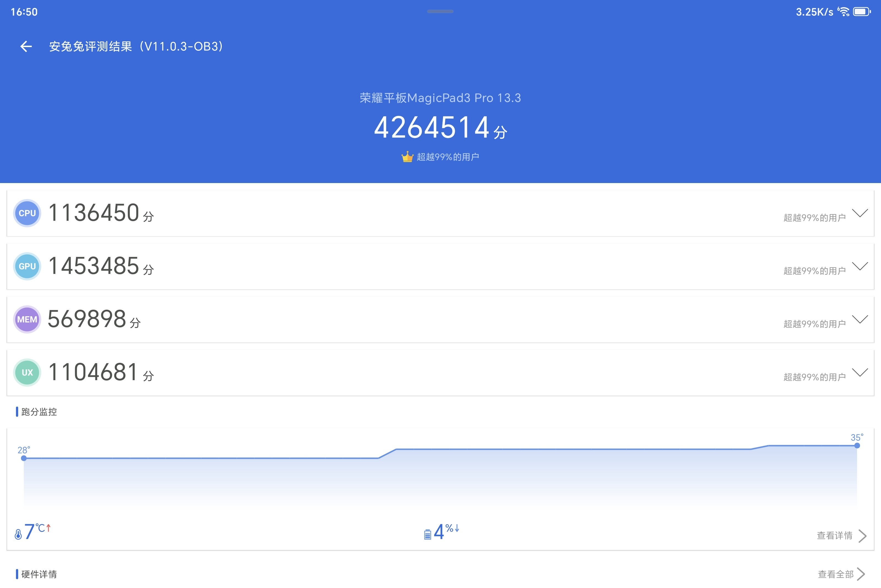Screen dimensions: 881x588
Task: Tap the back arrow icon
Action: click(26, 47)
